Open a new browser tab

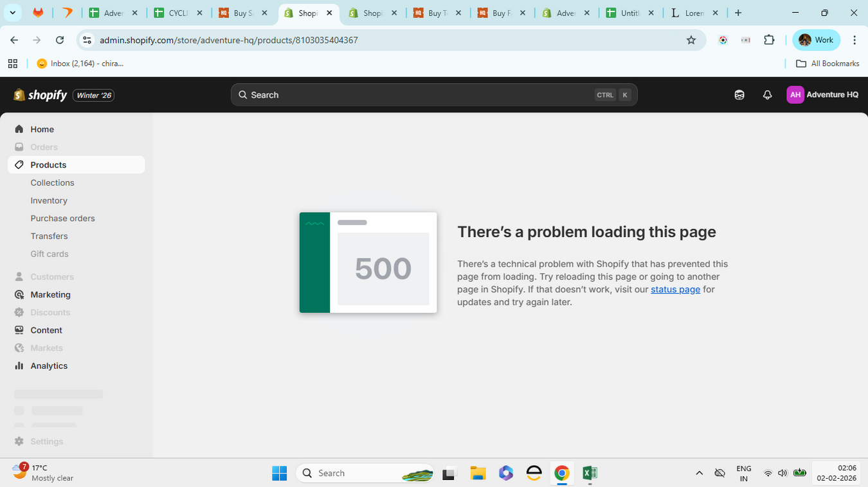pos(738,13)
